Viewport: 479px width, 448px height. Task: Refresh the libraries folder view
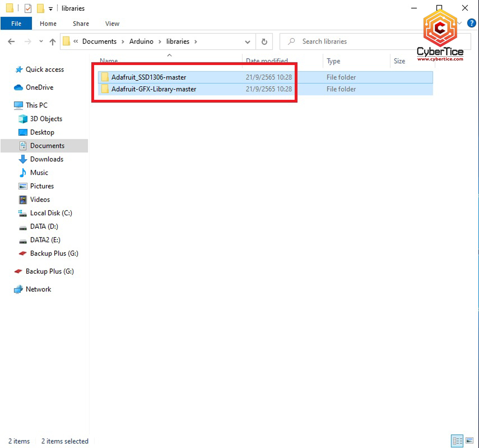point(264,42)
